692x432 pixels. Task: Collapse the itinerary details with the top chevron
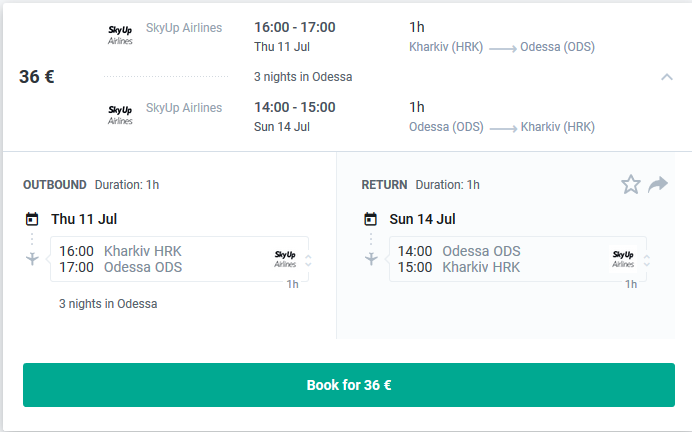[x=666, y=76]
